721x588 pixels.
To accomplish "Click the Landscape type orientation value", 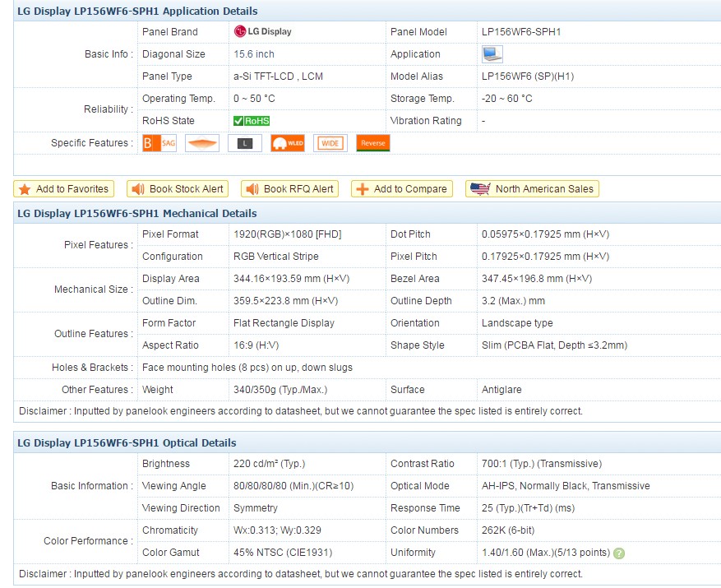I will click(x=517, y=323).
